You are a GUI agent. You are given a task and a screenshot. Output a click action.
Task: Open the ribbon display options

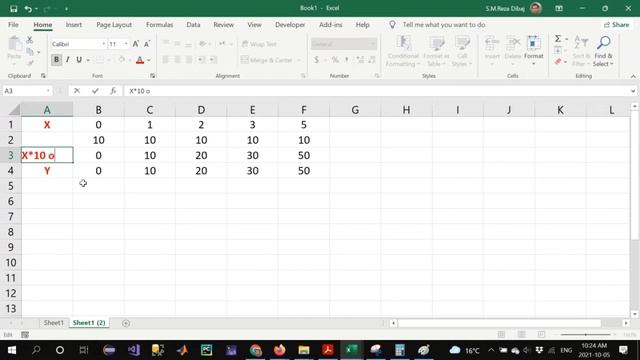click(559, 8)
